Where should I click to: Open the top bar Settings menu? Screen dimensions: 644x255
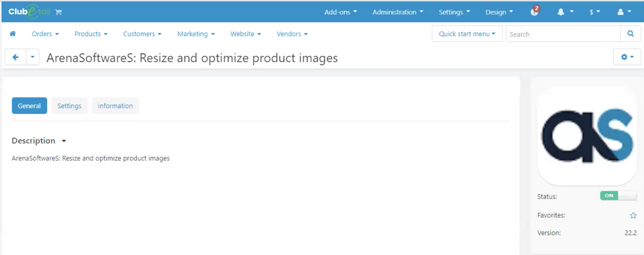pyautogui.click(x=454, y=12)
